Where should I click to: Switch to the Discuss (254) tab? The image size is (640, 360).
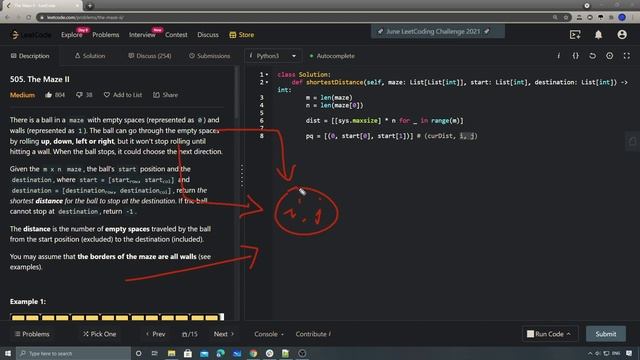click(149, 56)
